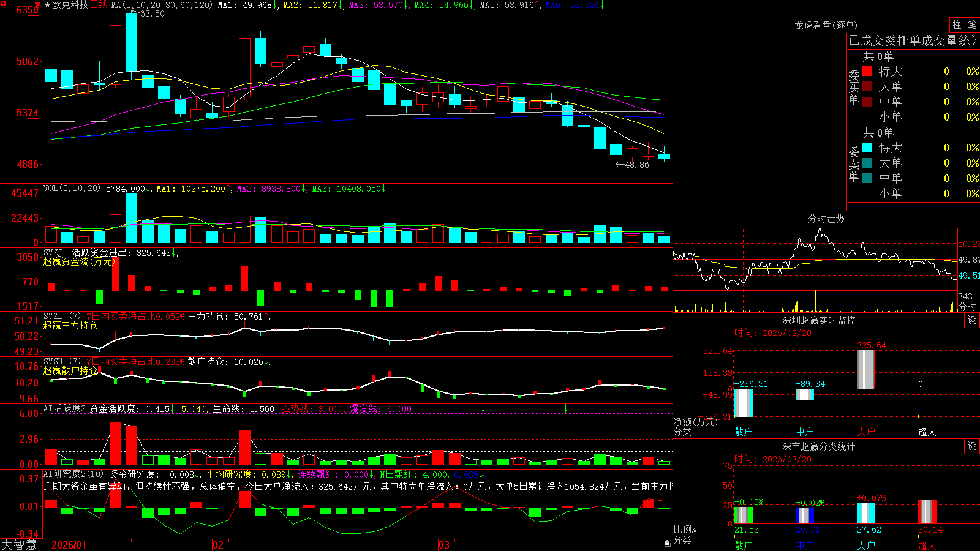Click the 大户 325.64 bar in 深圳超赢实时监控
This screenshot has height=551, width=980.
866,369
